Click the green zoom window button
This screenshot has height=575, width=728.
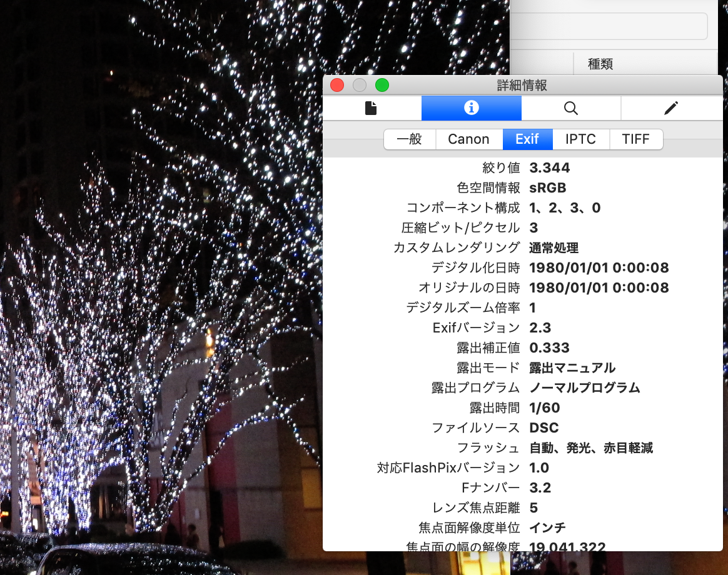coord(382,86)
